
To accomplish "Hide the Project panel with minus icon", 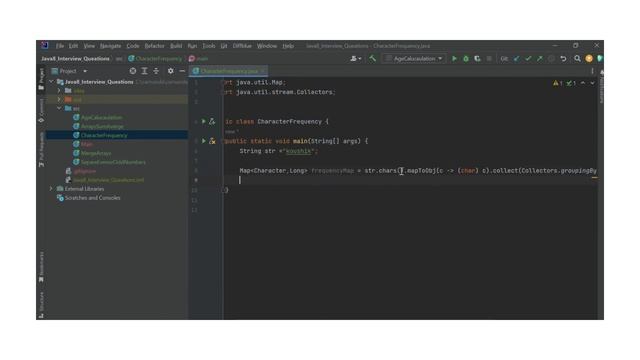I will click(x=182, y=71).
